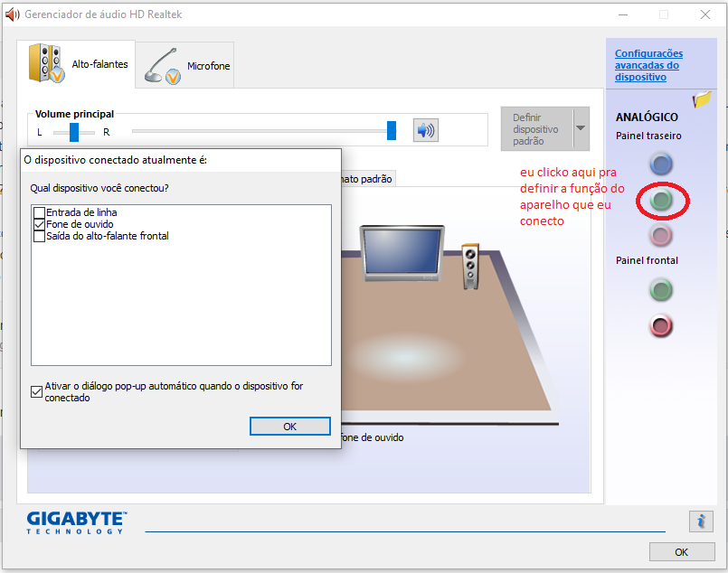Confirm the device dialog with OK
This screenshot has width=728, height=573.
coord(290,427)
